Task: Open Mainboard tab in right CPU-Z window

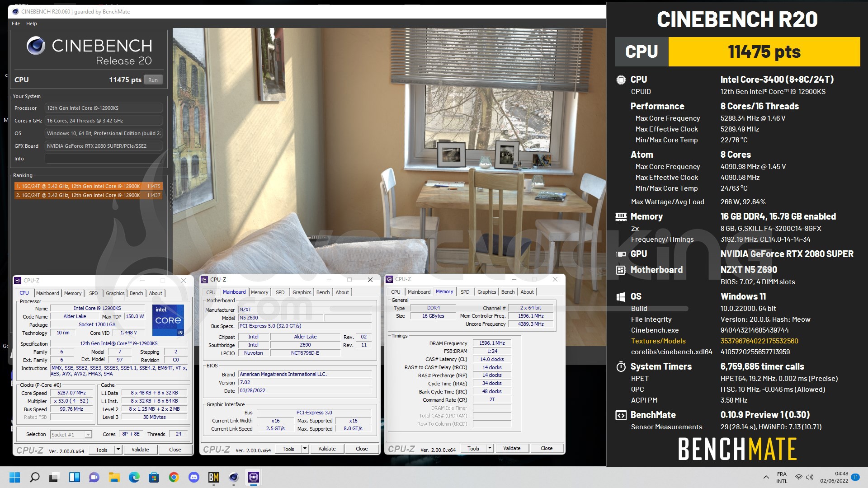Action: (419, 292)
